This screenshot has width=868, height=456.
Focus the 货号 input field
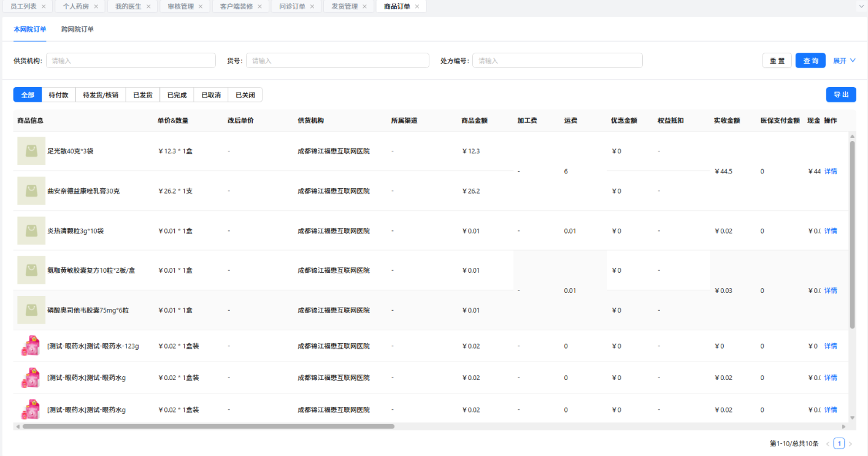coord(337,61)
